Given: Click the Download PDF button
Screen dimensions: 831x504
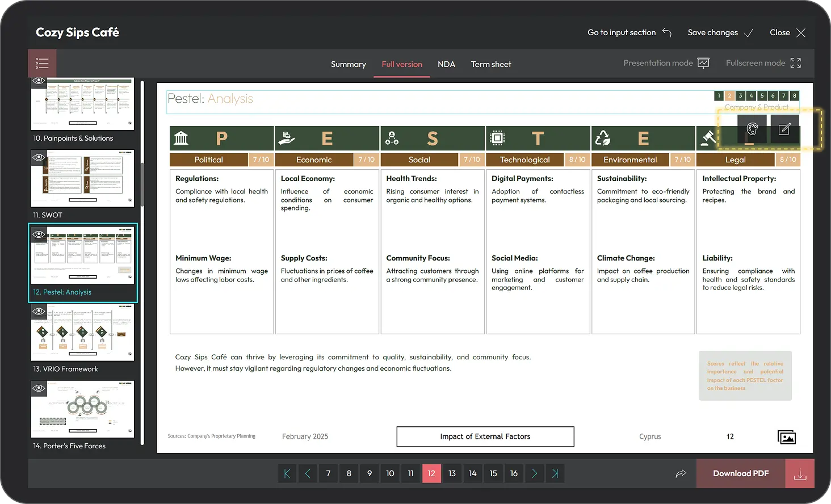Looking at the screenshot, I should tap(741, 473).
